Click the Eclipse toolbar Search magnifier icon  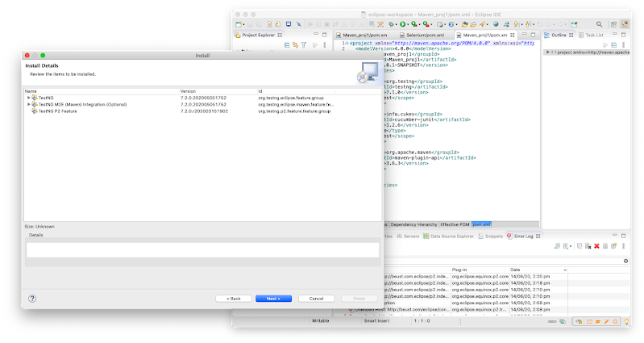[599, 25]
